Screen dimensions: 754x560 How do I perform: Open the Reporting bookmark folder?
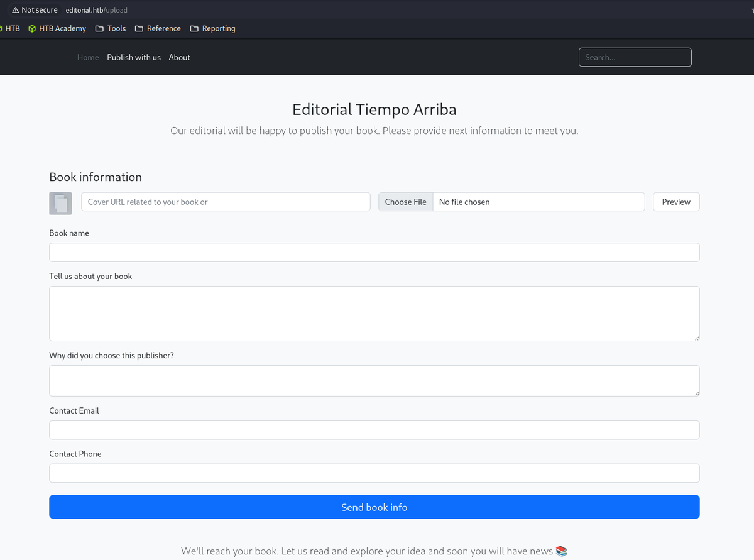click(x=212, y=28)
